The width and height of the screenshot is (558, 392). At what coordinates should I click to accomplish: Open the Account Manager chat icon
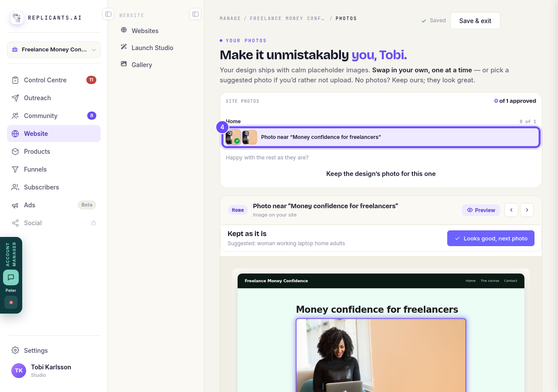click(11, 277)
